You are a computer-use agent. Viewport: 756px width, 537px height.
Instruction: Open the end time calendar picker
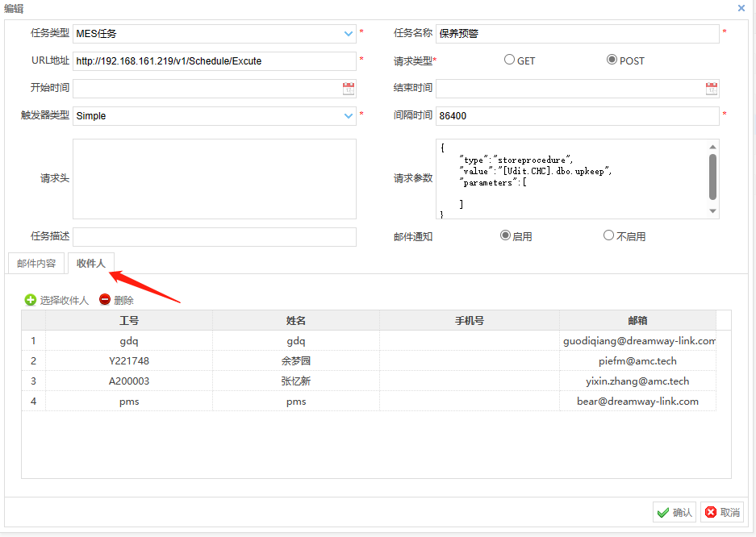tap(712, 89)
